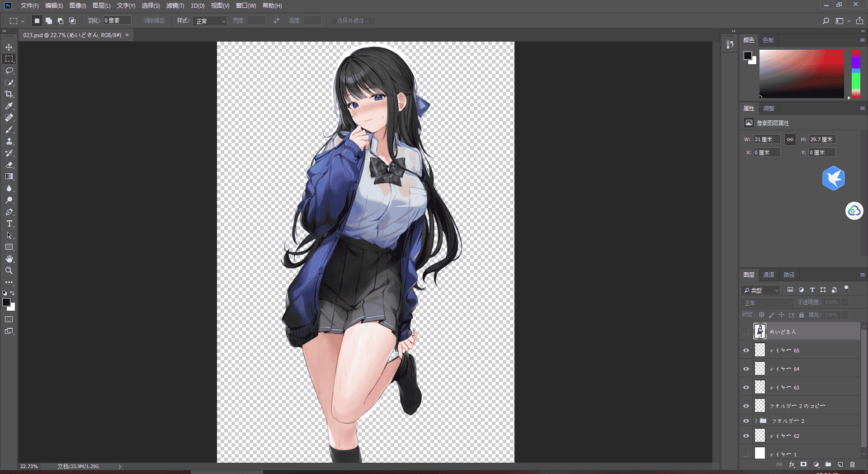Add a layer mask

coord(804,465)
